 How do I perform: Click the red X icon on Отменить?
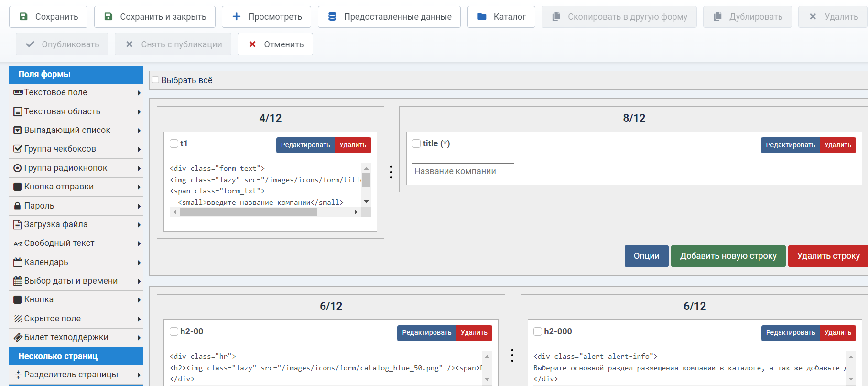point(252,44)
